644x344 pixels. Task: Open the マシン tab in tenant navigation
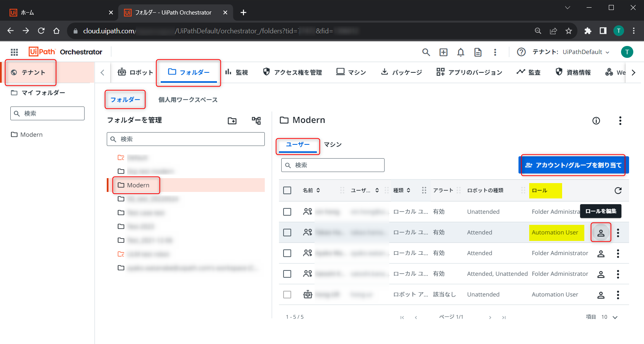click(351, 72)
